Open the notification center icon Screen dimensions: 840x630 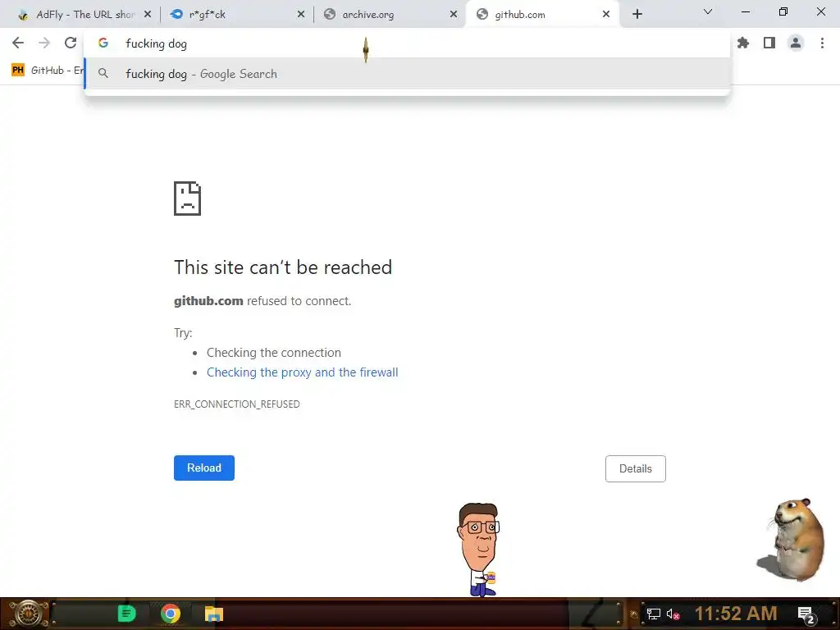806,614
